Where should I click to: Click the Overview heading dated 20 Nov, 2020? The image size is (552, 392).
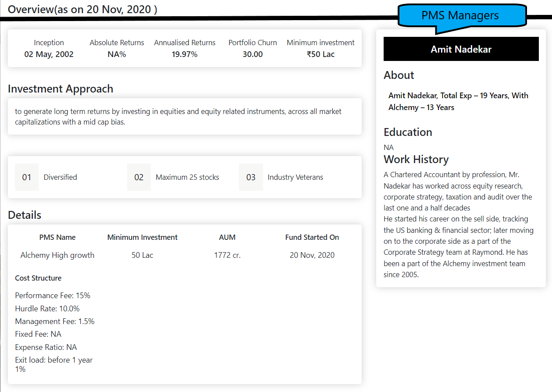click(82, 9)
